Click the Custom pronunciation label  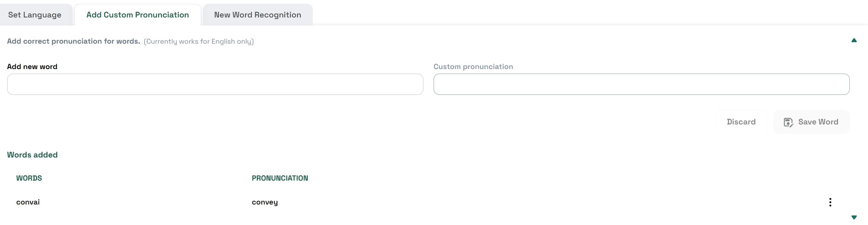click(x=473, y=67)
